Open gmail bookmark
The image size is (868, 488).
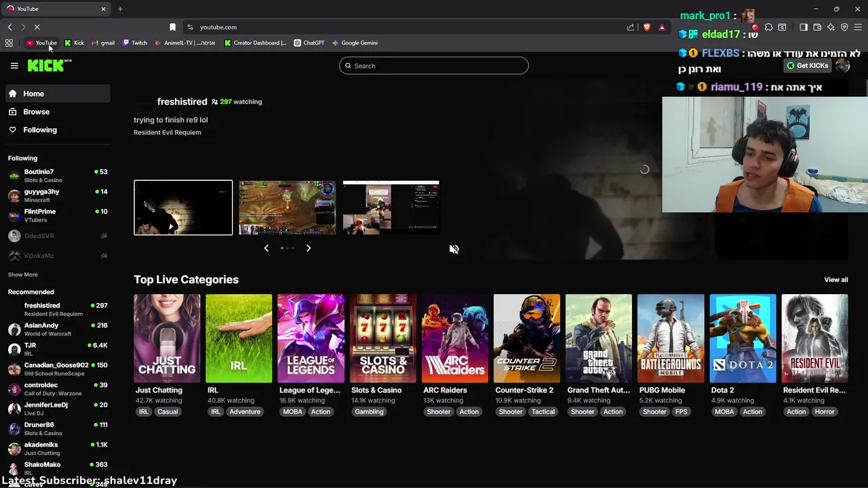[x=103, y=43]
